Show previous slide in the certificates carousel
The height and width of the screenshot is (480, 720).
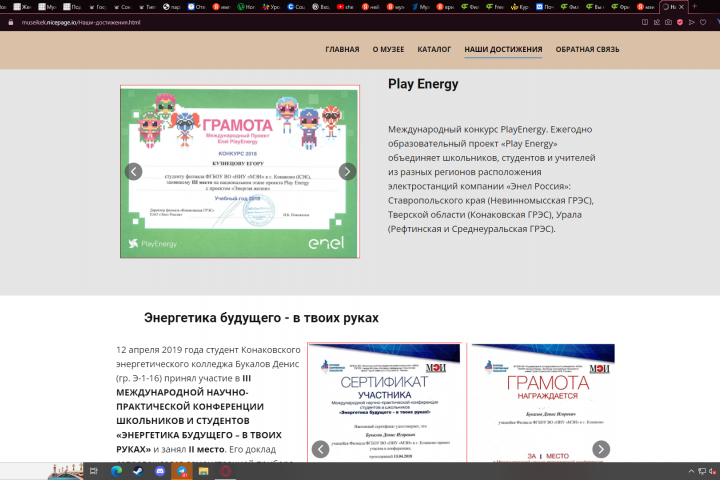point(321,449)
